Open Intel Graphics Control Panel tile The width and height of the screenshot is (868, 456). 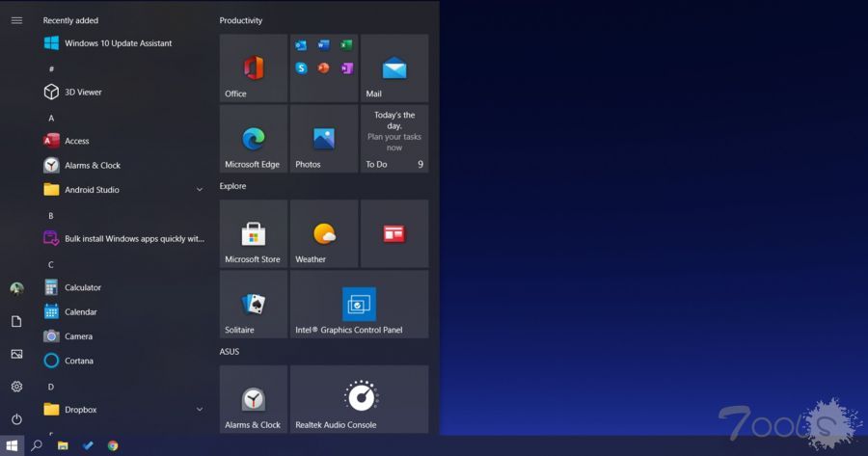(359, 305)
